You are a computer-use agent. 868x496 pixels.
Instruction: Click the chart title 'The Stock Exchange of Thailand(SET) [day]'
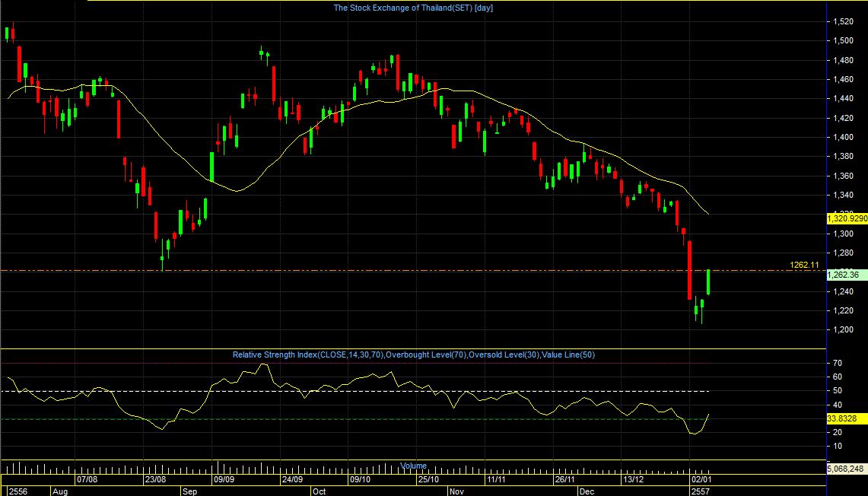click(413, 8)
